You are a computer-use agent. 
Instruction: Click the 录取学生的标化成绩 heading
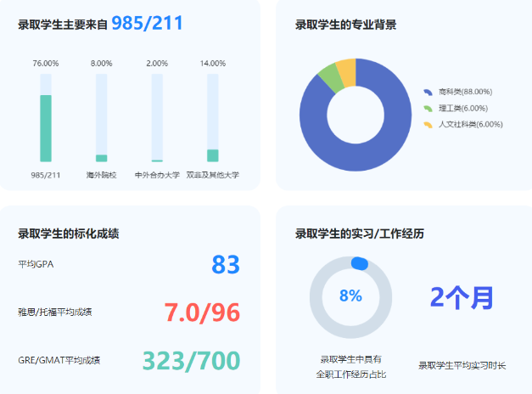(x=69, y=234)
